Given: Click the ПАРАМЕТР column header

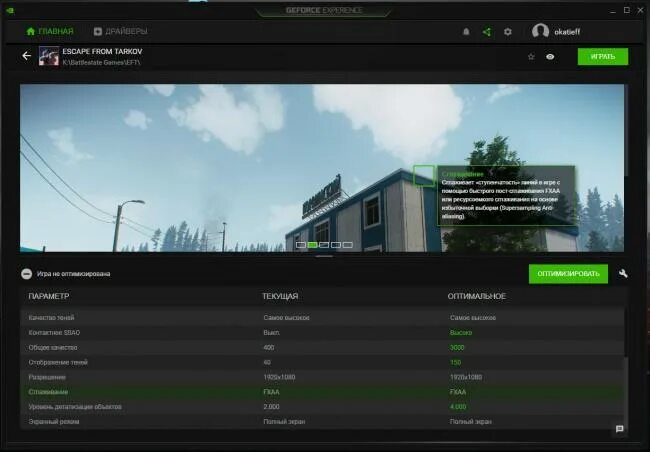Looking at the screenshot, I should (x=49, y=296).
